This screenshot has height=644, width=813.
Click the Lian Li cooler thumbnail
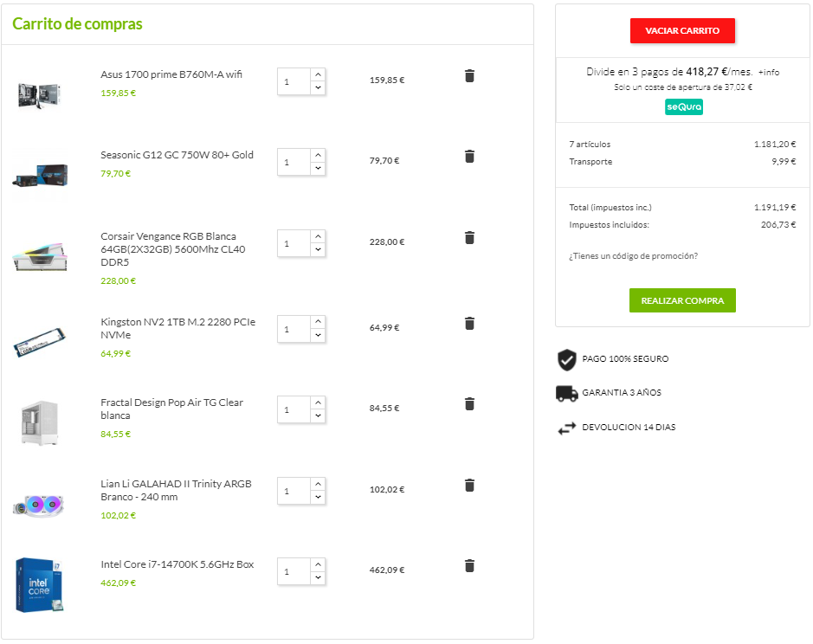pos(38,505)
